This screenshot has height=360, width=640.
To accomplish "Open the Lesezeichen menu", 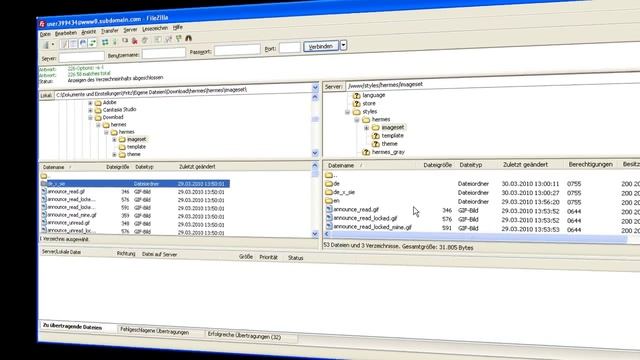I will (x=155, y=29).
